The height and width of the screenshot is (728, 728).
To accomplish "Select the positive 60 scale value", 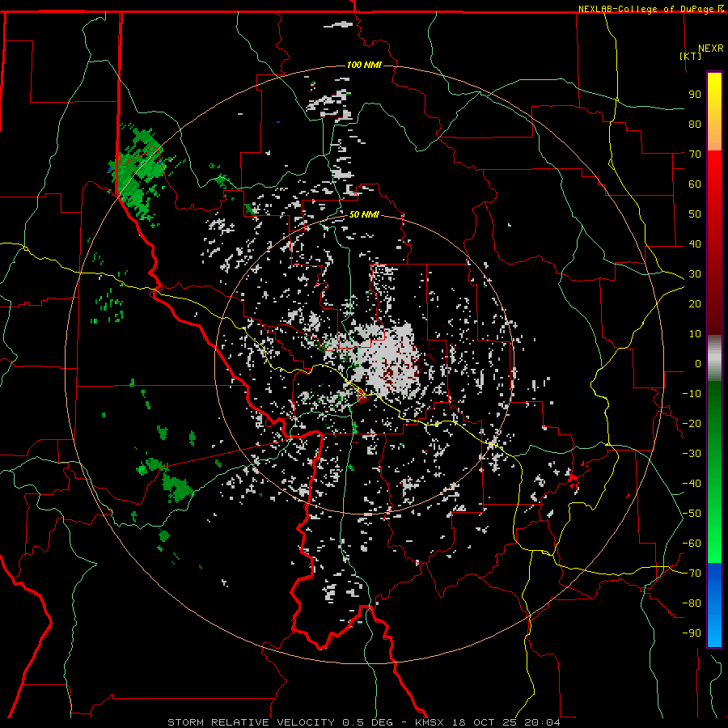I will [x=695, y=184].
